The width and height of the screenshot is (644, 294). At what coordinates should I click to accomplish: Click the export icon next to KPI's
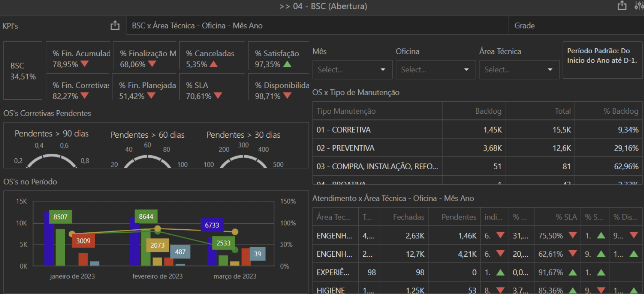[x=115, y=25]
